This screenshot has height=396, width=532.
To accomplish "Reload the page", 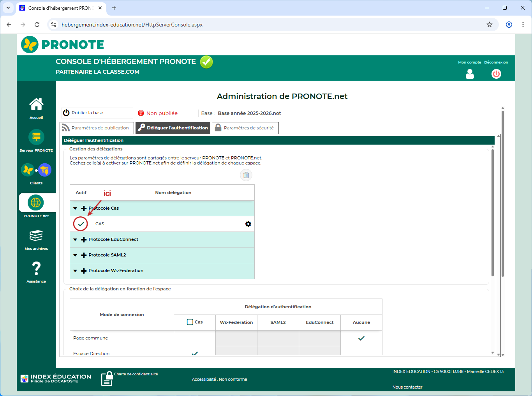I will [37, 25].
